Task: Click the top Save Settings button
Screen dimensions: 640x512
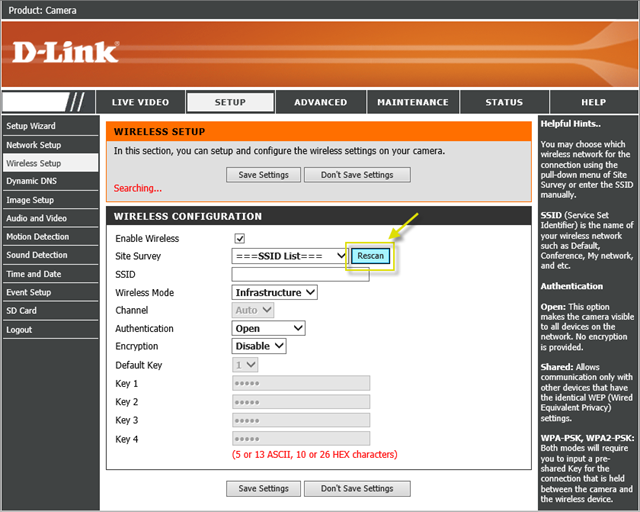Action: point(263,175)
